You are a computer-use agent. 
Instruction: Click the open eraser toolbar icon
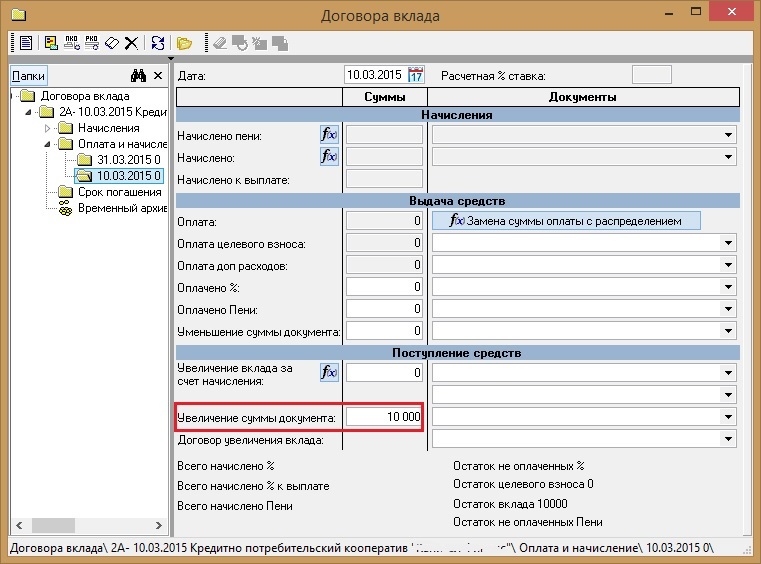click(112, 43)
